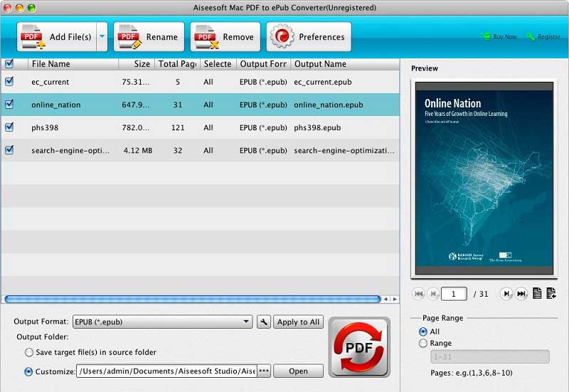Uncheck the search-engine-opti file checkbox
Image resolution: width=569 pixels, height=392 pixels.
(9, 149)
